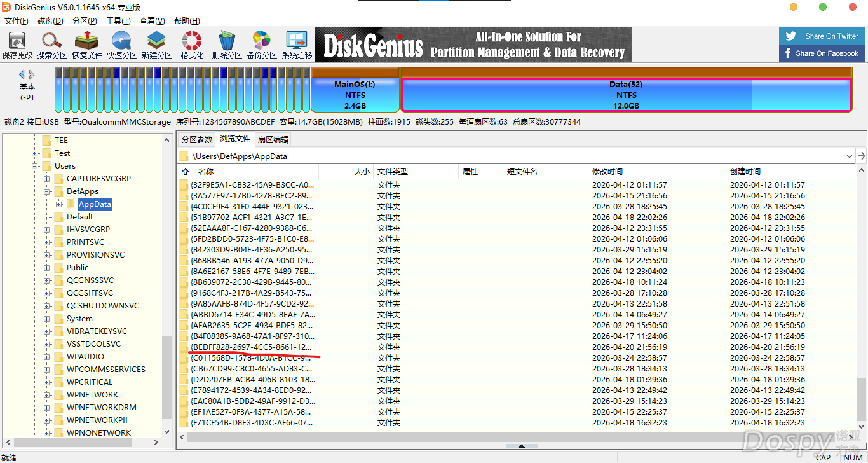This screenshot has height=463, width=868.
Task: Expand the CAPTURESVCGRP tree node
Action: point(47,179)
